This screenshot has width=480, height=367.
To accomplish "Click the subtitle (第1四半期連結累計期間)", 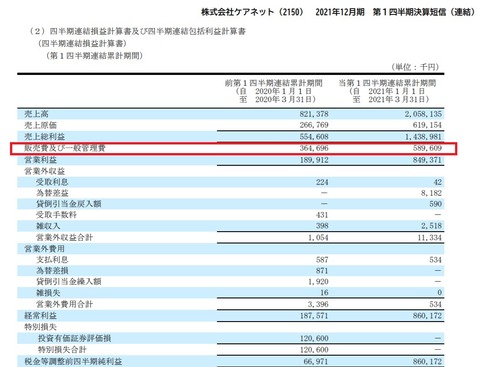I will click(94, 56).
